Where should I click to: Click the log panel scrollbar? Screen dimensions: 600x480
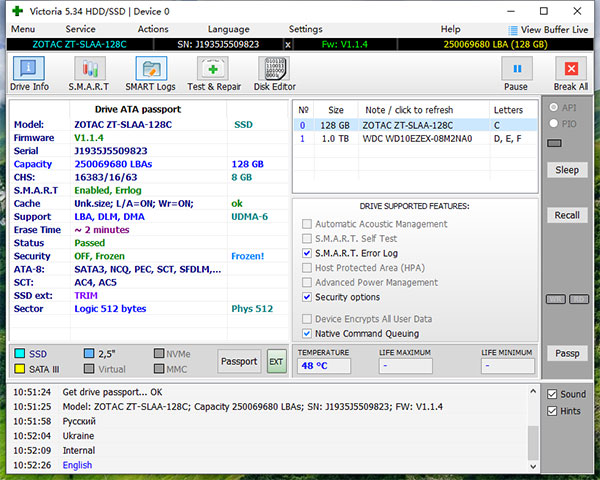pos(533,428)
